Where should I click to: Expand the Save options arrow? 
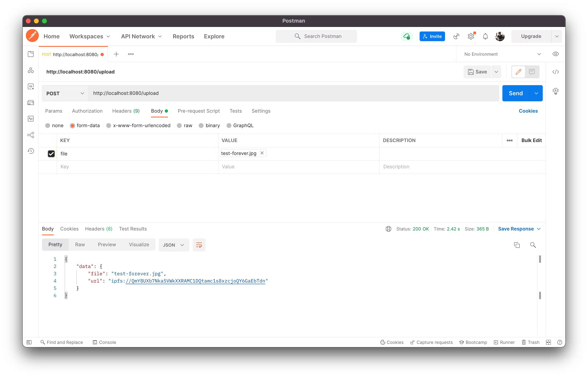tap(496, 72)
